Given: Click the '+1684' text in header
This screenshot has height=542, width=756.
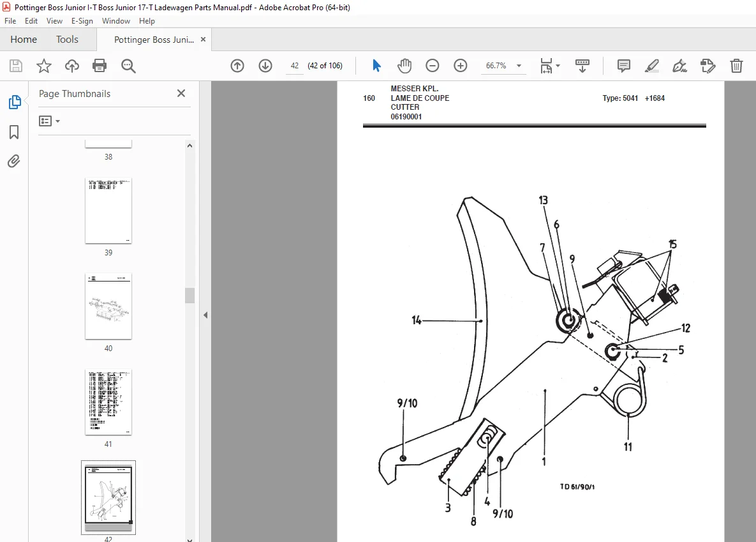Looking at the screenshot, I should tap(655, 98).
